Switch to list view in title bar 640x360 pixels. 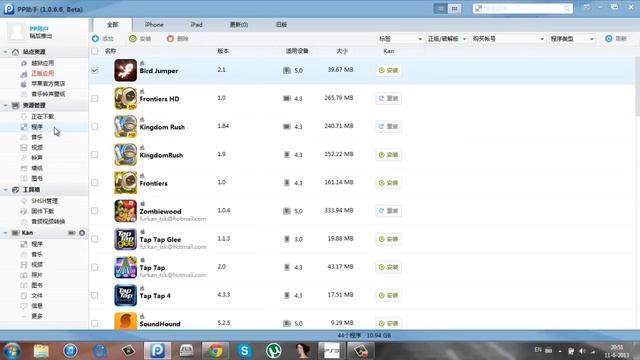(440, 8)
